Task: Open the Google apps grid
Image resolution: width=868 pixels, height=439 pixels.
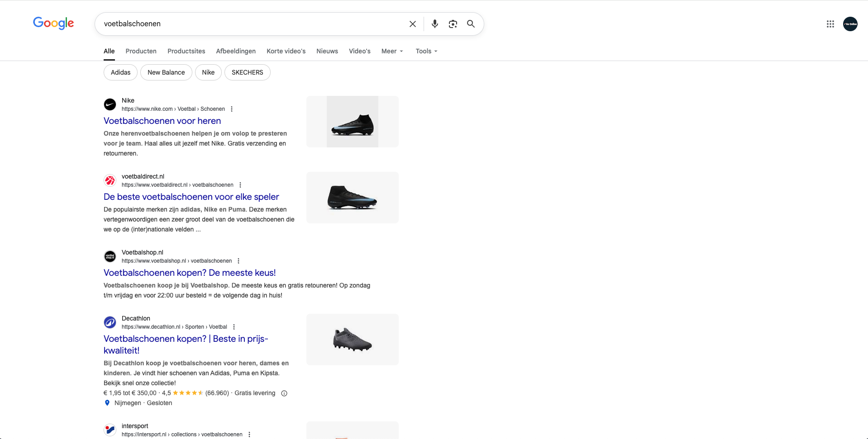Action: click(830, 24)
